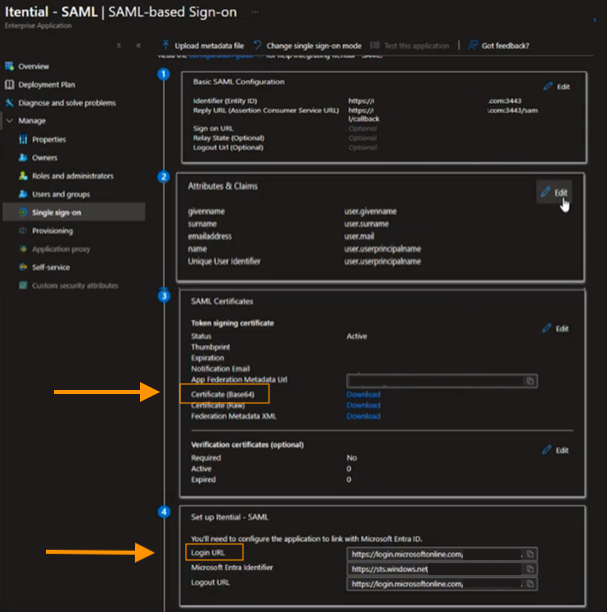Collapse the sidebar with double-chevron icon
The image size is (610, 615).
coord(139,46)
